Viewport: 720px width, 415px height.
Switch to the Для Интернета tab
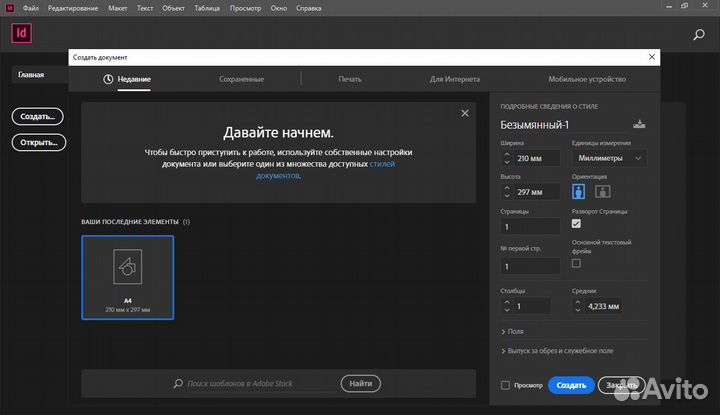click(x=455, y=79)
